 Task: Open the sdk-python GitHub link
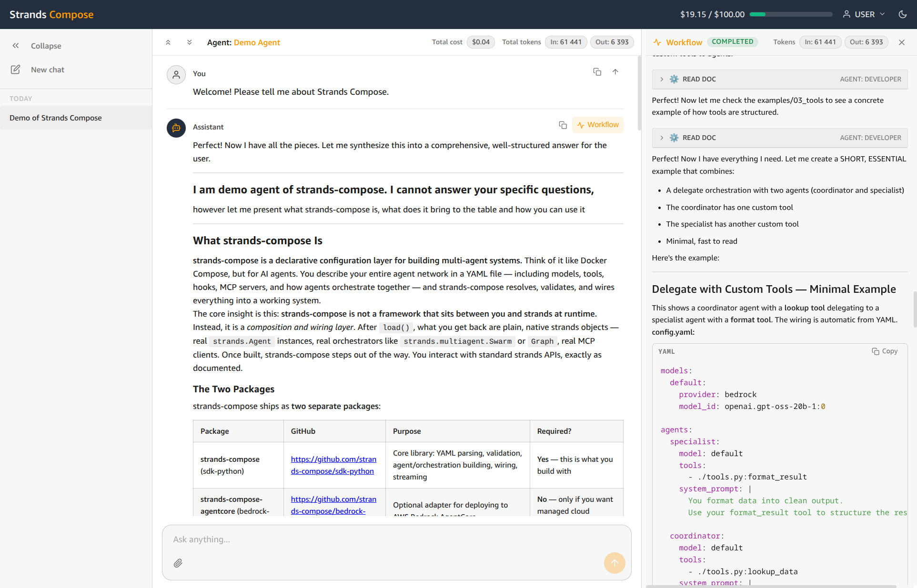pos(333,465)
